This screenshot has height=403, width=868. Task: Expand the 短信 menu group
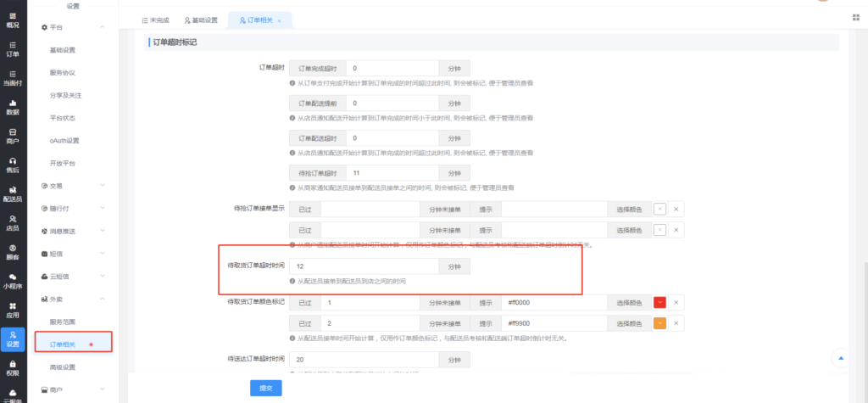click(x=102, y=253)
